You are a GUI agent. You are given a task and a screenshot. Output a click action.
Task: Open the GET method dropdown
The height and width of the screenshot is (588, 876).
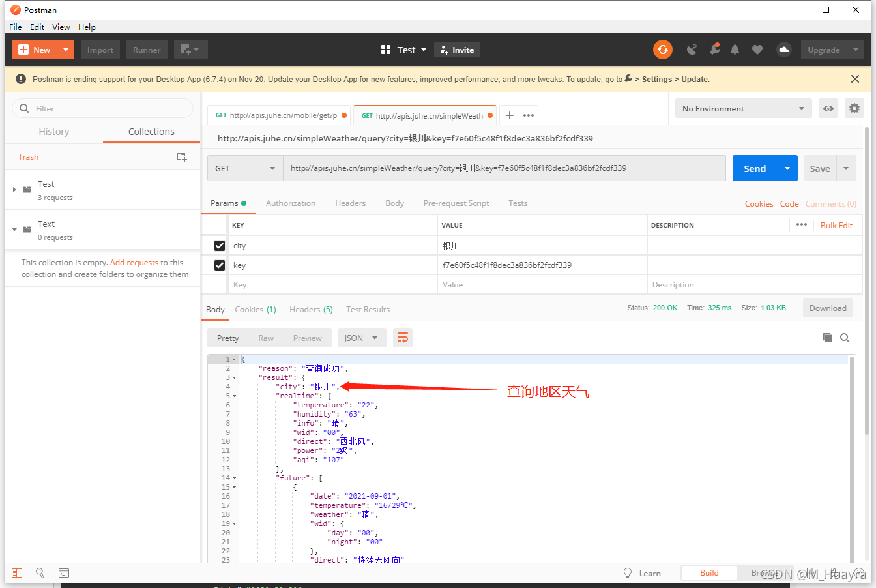[245, 168]
